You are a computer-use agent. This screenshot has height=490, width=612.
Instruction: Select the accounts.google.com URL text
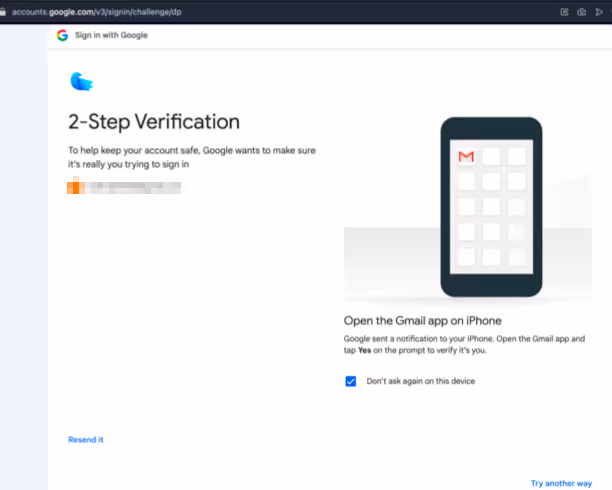point(96,12)
